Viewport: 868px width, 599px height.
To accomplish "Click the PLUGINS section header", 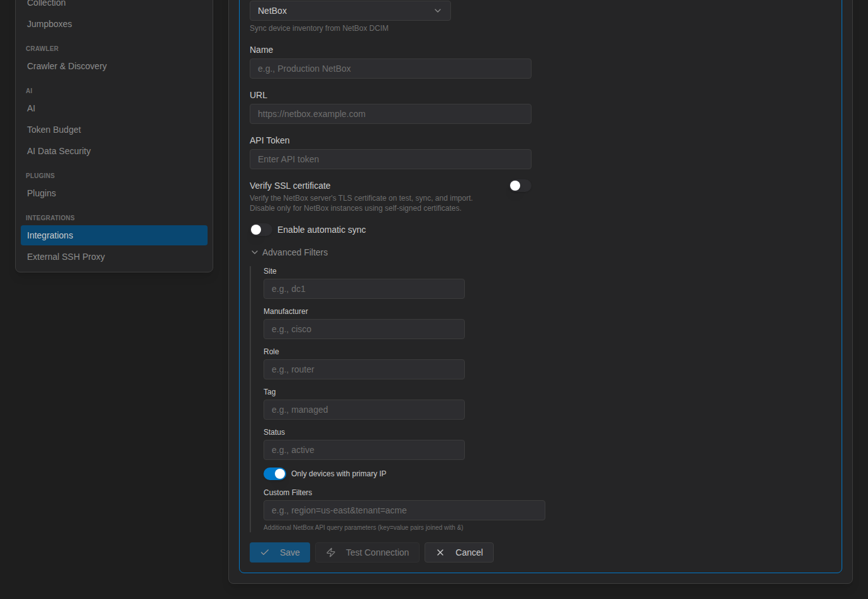I will point(40,176).
